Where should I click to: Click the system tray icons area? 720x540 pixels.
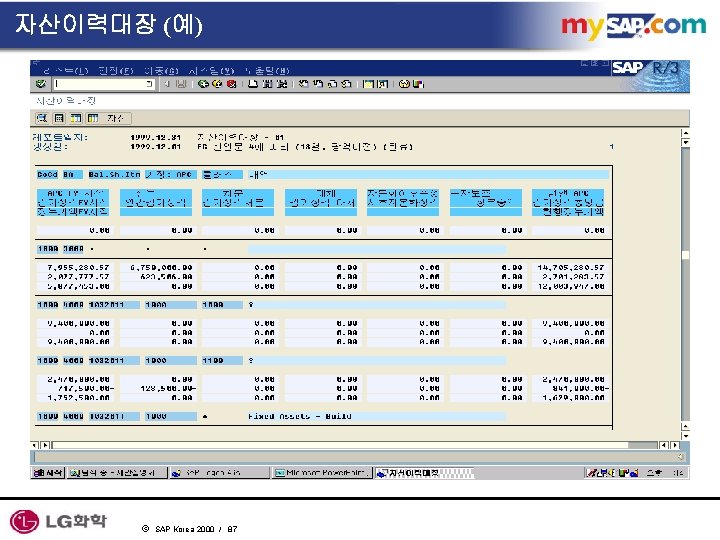click(612, 472)
